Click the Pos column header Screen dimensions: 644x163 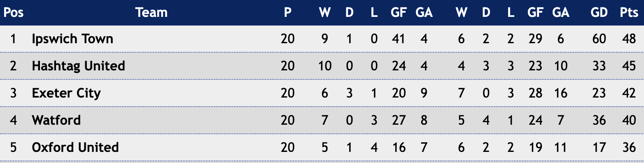[14, 13]
